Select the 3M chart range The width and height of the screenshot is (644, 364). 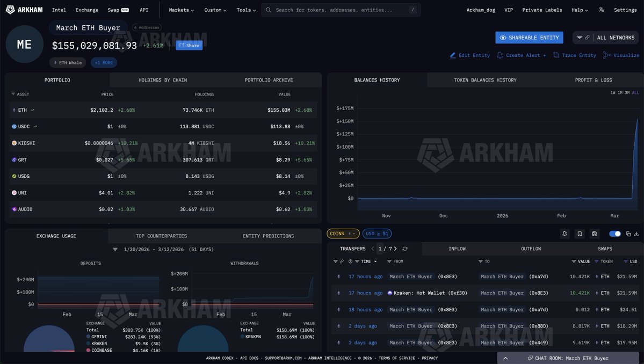tap(627, 93)
